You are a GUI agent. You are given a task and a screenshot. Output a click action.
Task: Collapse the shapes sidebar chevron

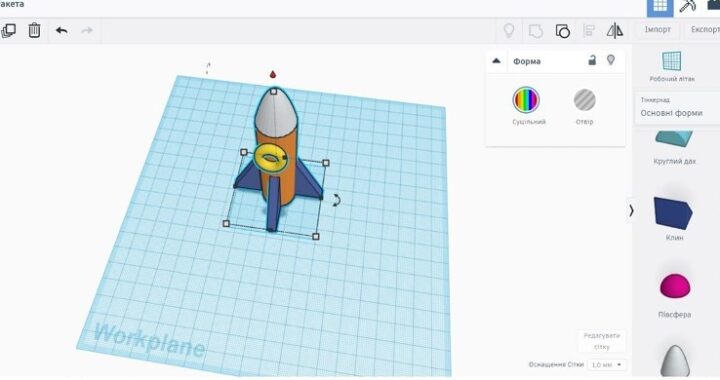[x=631, y=211]
